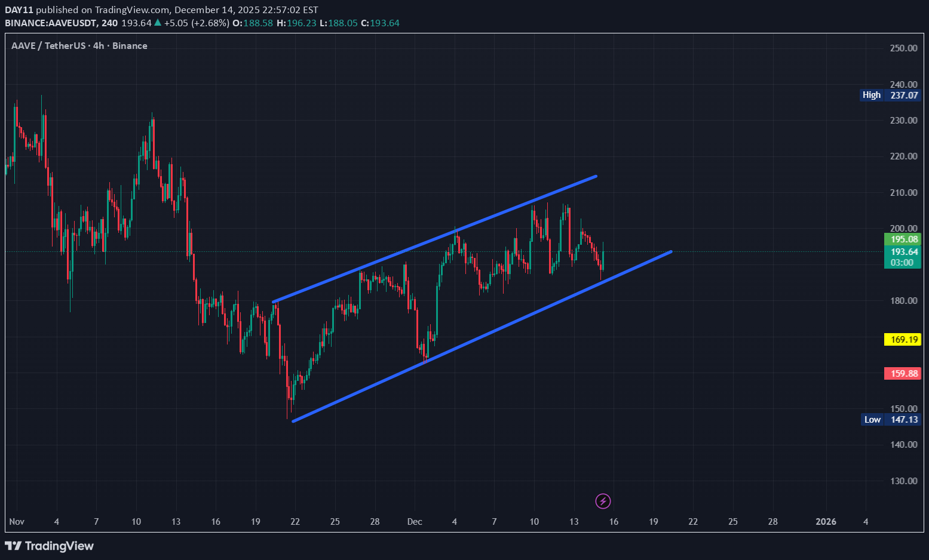
Task: Click the 130.00 price axis label
Action: 903,481
